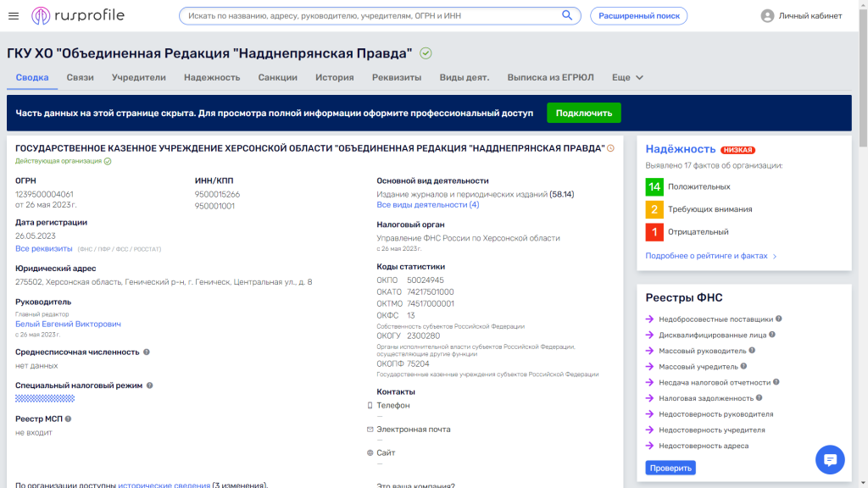The height and width of the screenshot is (488, 868).
Task: Expand the Еще dropdown menu
Action: tap(627, 77)
